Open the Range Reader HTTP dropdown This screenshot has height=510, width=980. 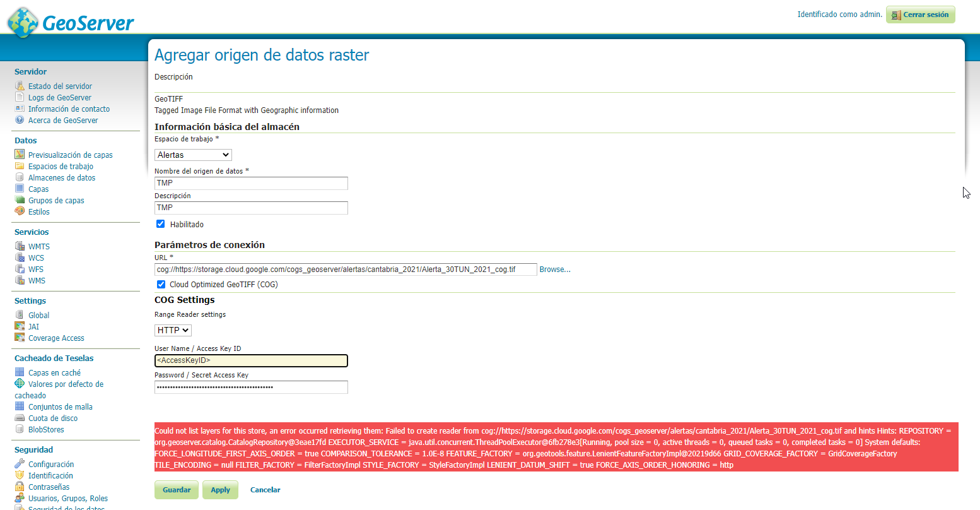tap(173, 330)
